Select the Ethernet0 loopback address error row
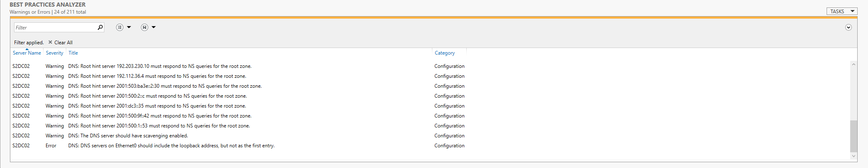 [x=171, y=146]
